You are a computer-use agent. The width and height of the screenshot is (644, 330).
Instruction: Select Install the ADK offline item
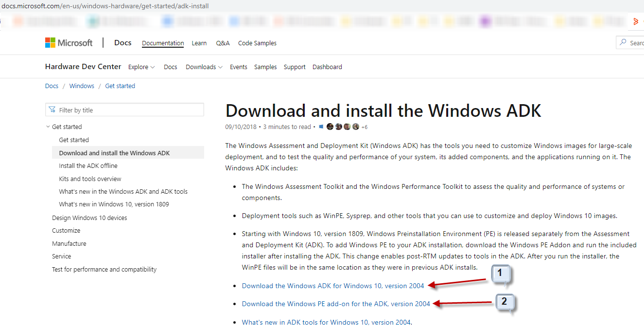(88, 166)
